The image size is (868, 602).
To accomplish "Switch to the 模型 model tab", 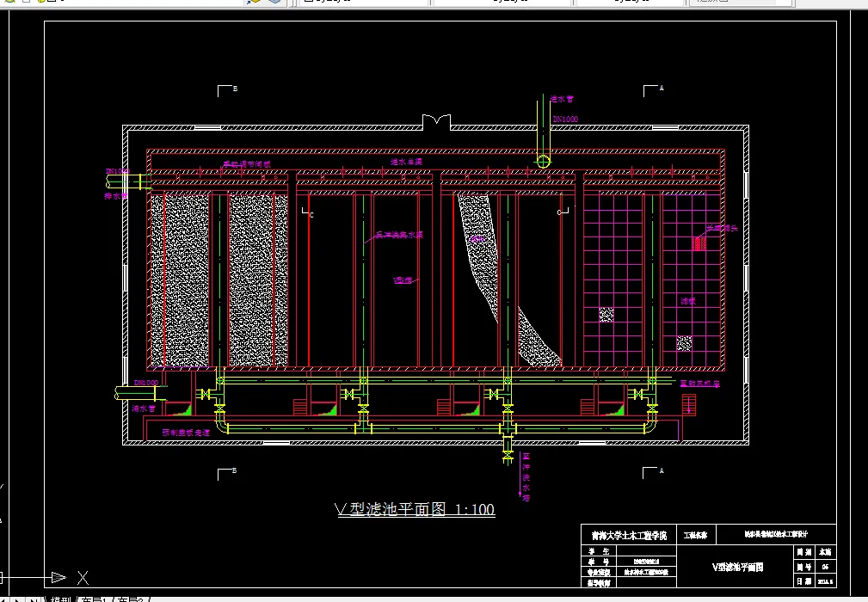I will 61,599.
